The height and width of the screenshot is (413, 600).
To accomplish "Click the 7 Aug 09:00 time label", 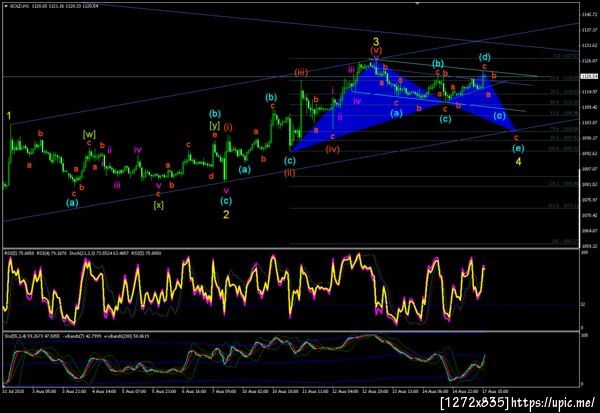I will 224,391.
